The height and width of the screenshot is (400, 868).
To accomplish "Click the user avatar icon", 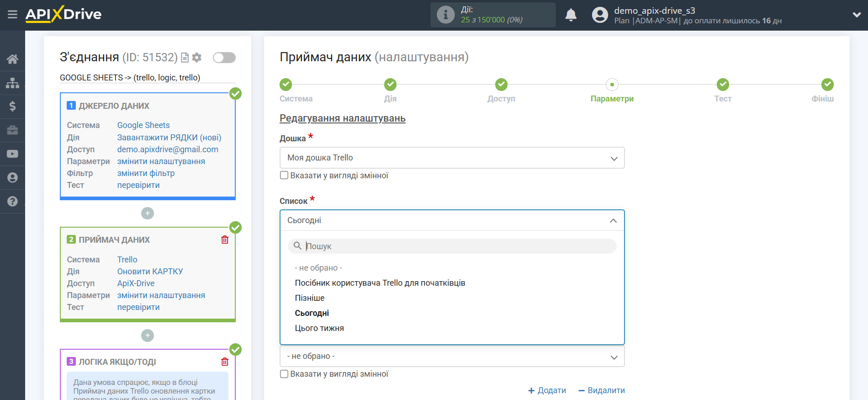I will pos(600,15).
